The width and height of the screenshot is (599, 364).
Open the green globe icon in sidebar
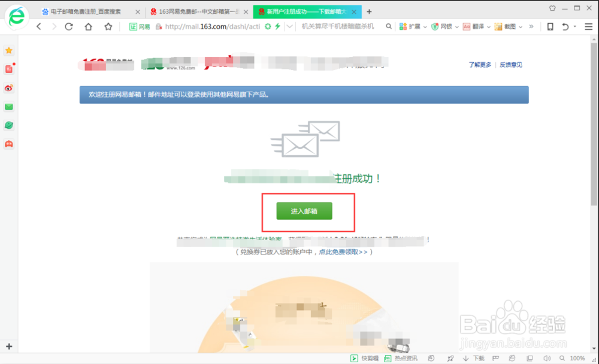[9, 125]
